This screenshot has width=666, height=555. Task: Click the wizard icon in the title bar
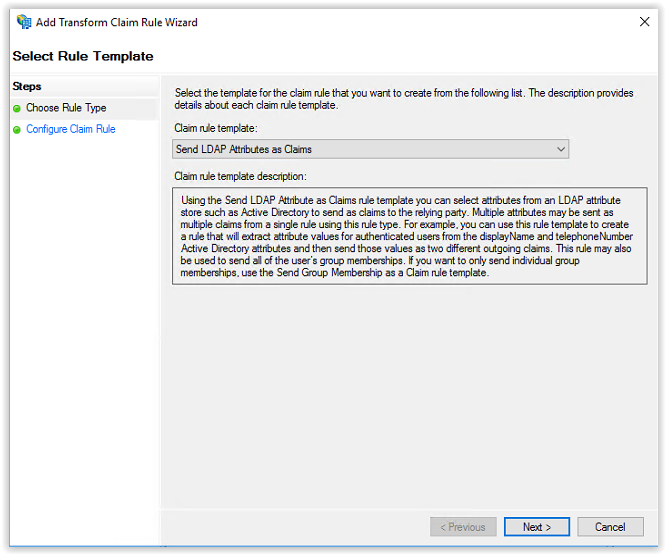tap(24, 22)
